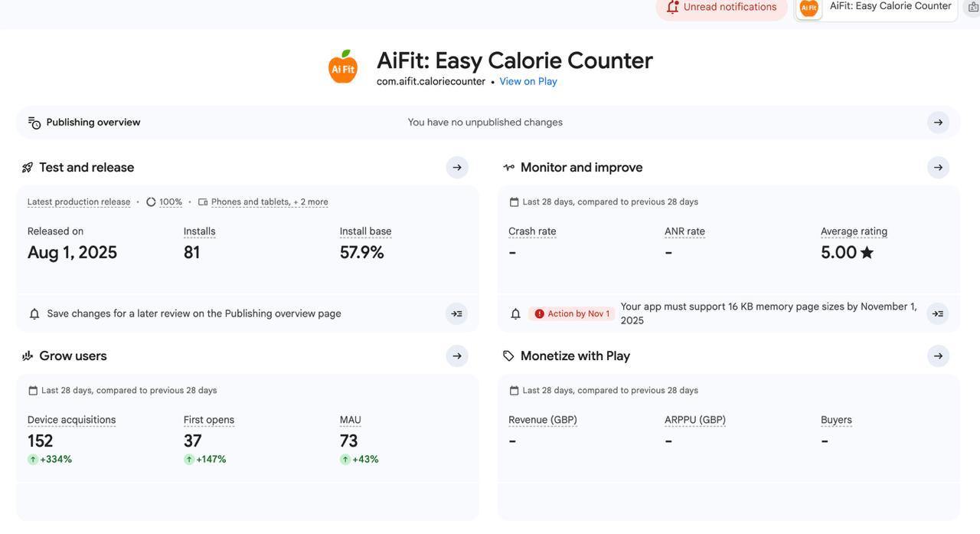Click the pin icon next to Save changes notification
Screen dimensions: 980x534
[452, 312]
